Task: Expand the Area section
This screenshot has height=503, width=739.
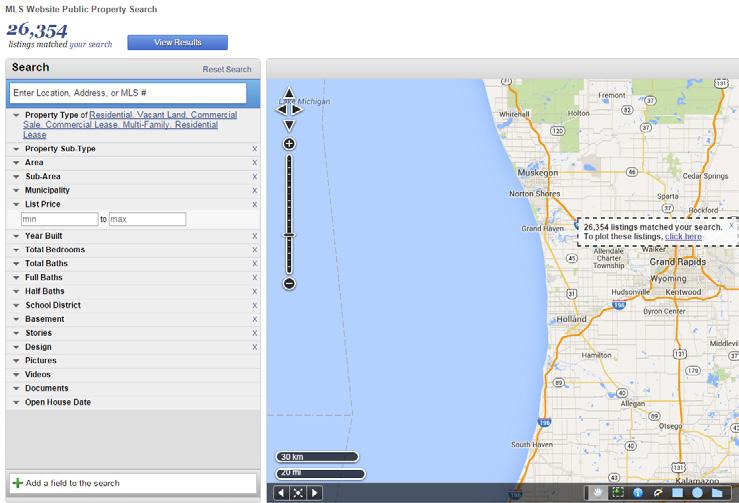Action: (x=16, y=163)
